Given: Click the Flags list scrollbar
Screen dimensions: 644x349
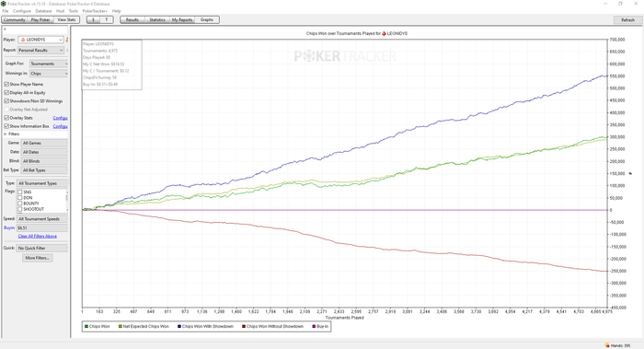Looking at the screenshot, I should click(x=67, y=201).
